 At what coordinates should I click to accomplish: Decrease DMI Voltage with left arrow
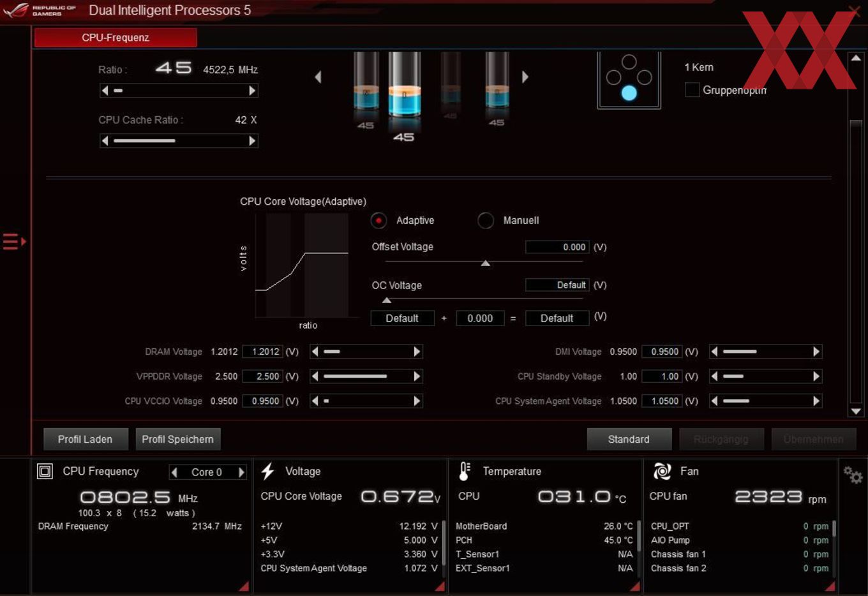click(x=714, y=352)
